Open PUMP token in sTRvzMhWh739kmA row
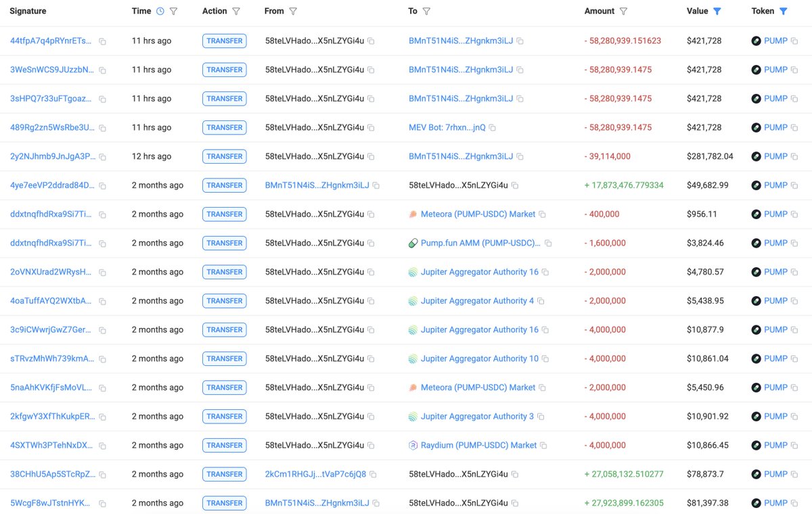 point(775,358)
